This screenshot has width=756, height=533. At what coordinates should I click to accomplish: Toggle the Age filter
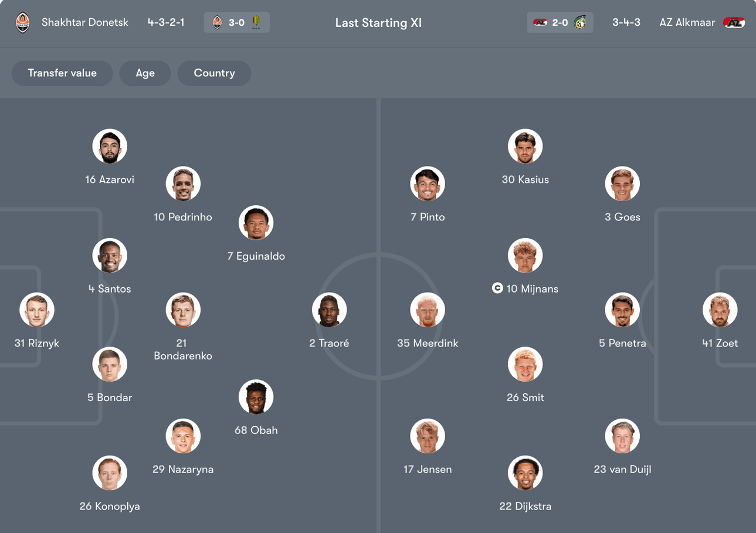coord(145,73)
